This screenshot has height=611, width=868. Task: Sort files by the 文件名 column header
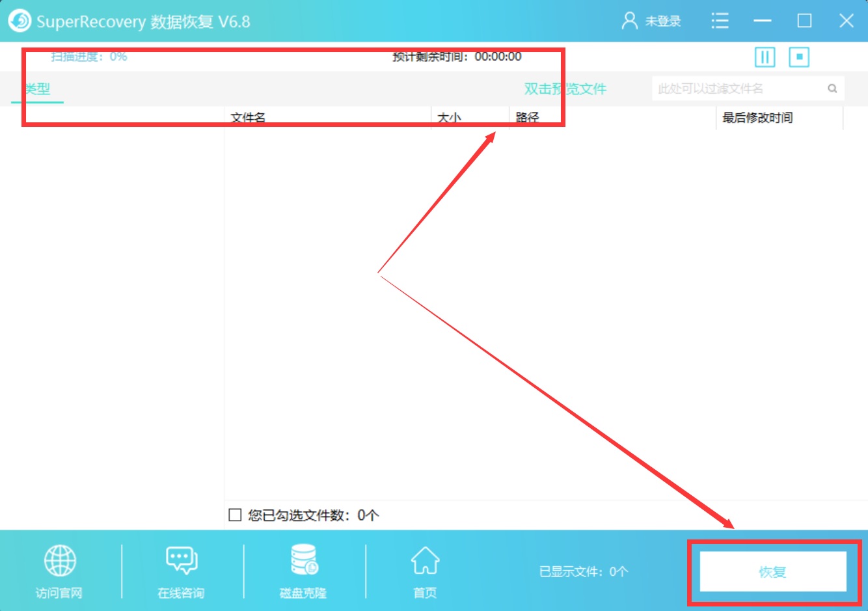tap(246, 117)
